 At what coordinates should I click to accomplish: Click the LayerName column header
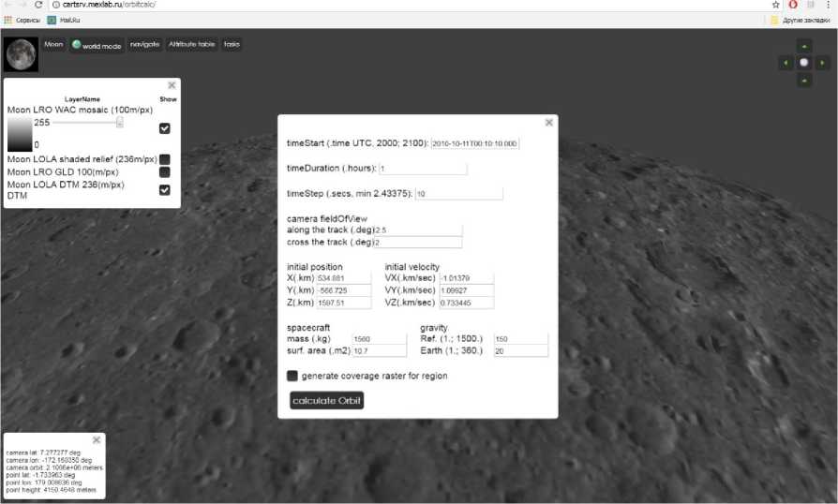click(x=82, y=99)
